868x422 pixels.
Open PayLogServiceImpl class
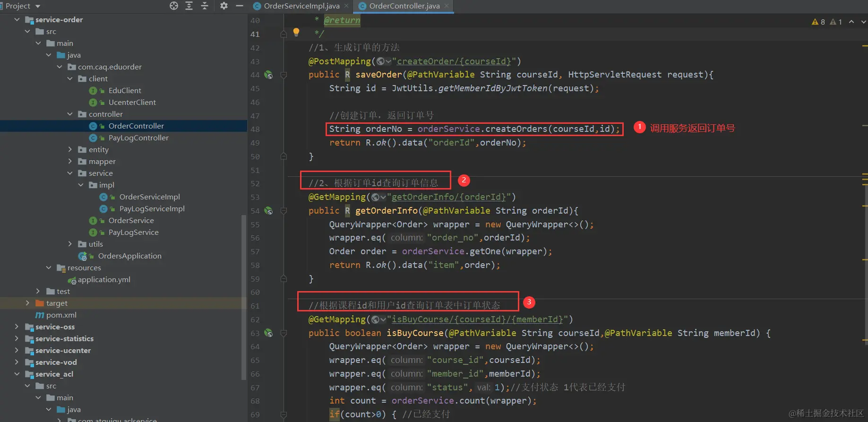coord(152,208)
